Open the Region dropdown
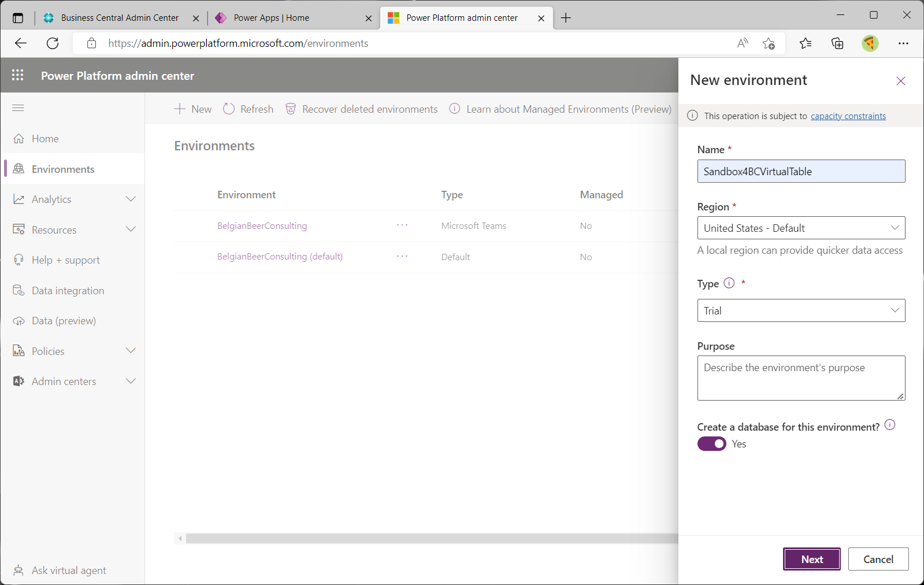 click(x=800, y=228)
